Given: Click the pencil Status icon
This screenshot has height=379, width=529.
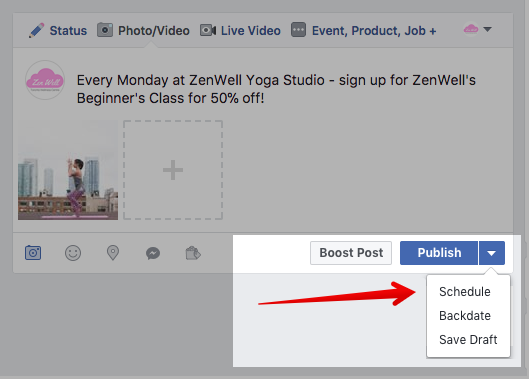Looking at the screenshot, I should (36, 30).
